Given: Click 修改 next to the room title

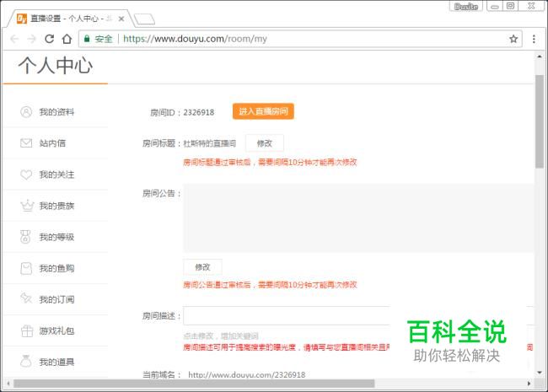Looking at the screenshot, I should tap(265, 143).
